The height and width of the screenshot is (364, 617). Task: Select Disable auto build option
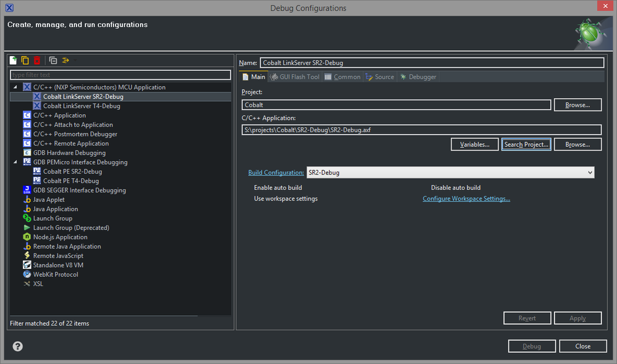point(456,188)
